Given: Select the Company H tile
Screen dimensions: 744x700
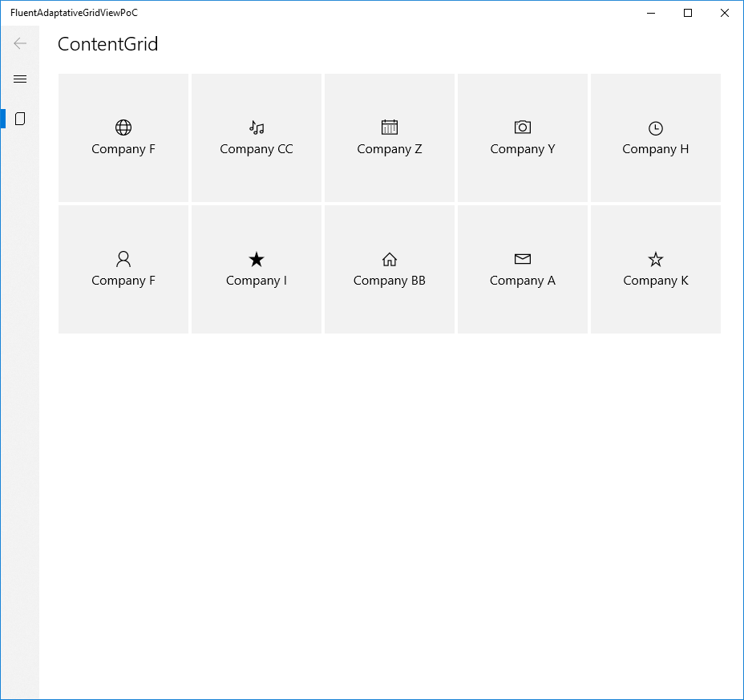Looking at the screenshot, I should [655, 138].
